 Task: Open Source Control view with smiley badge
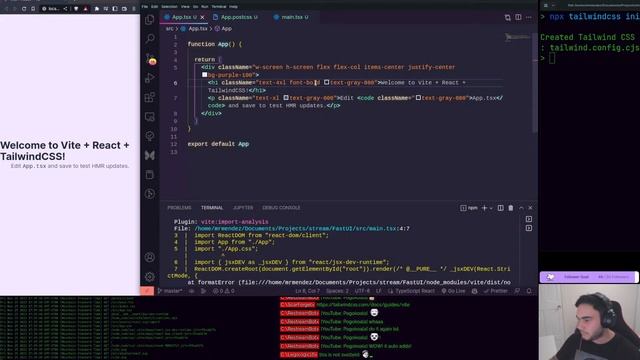coord(151,60)
